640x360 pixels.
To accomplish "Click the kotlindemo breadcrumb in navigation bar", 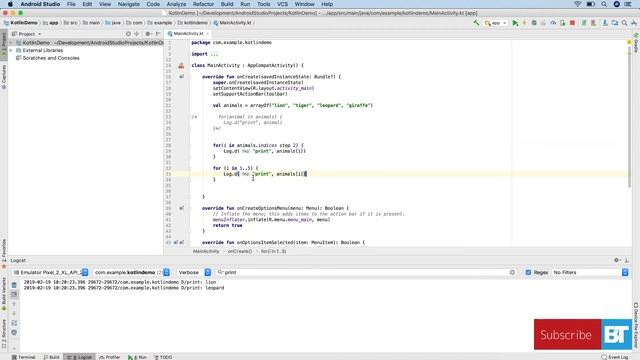I will (x=193, y=23).
